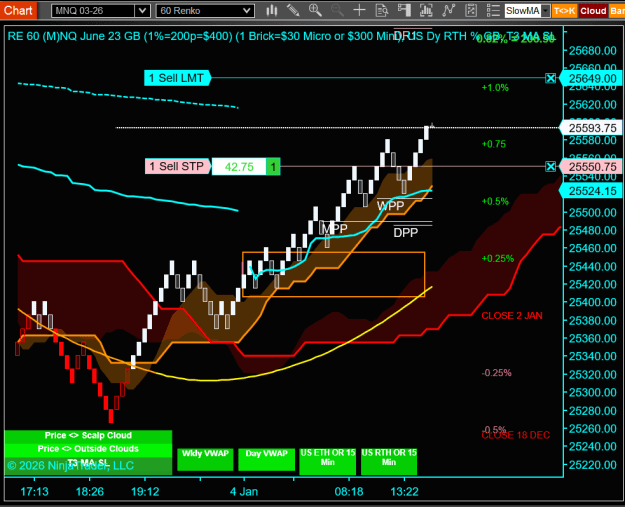Open the chart properties list icon

click(x=493, y=10)
